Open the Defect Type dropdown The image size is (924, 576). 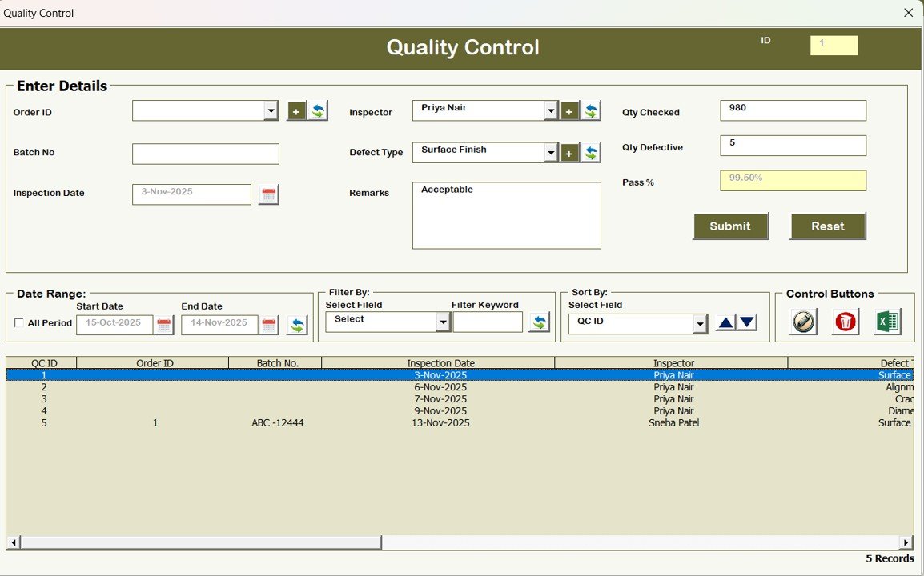(x=551, y=152)
